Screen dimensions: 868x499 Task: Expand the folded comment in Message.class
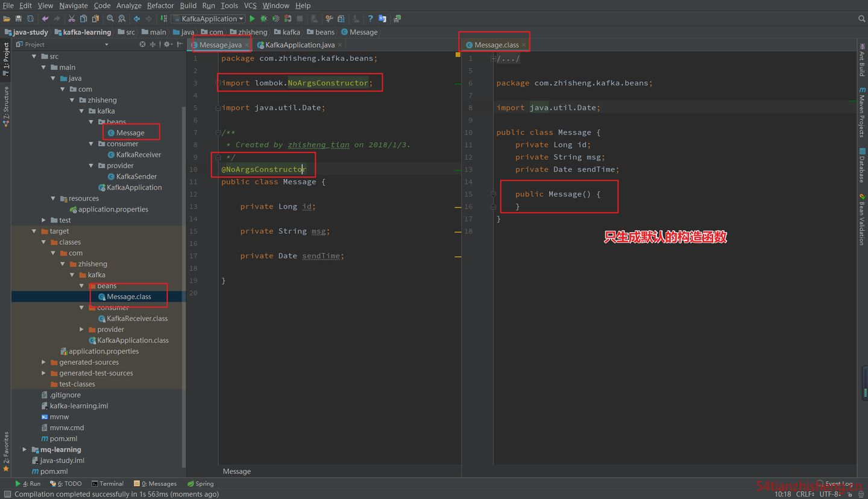click(x=493, y=58)
